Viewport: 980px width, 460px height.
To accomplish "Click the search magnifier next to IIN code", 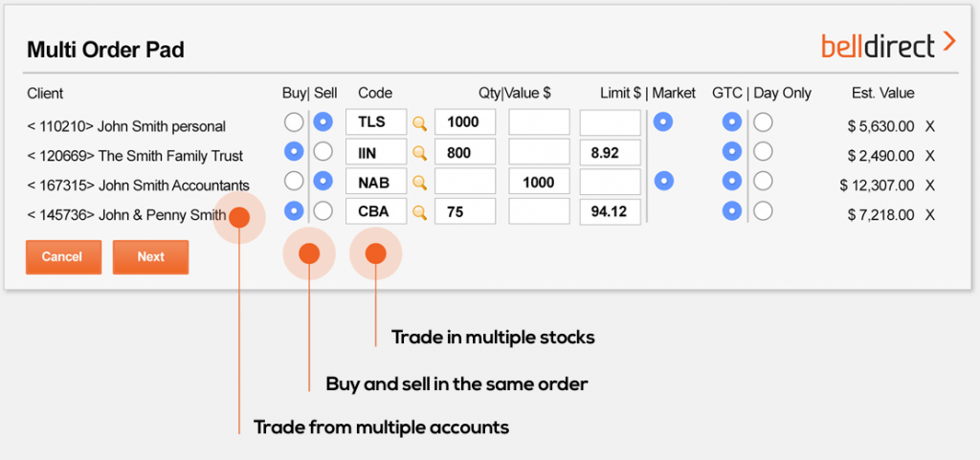I will coord(419,152).
